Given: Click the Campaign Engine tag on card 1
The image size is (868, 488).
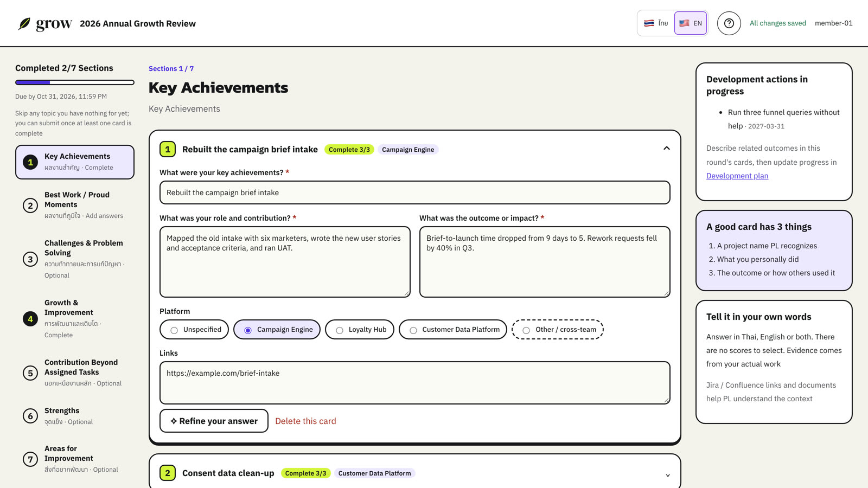Looking at the screenshot, I should (408, 150).
